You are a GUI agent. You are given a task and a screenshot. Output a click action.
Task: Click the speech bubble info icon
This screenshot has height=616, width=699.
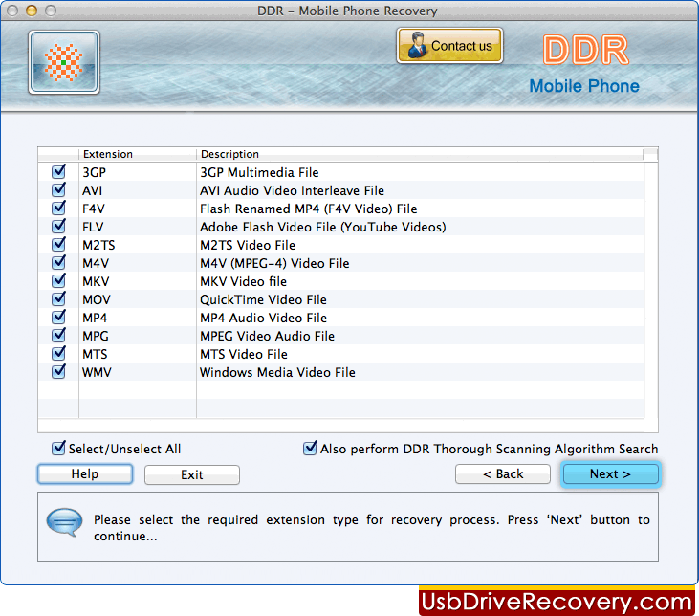65,522
